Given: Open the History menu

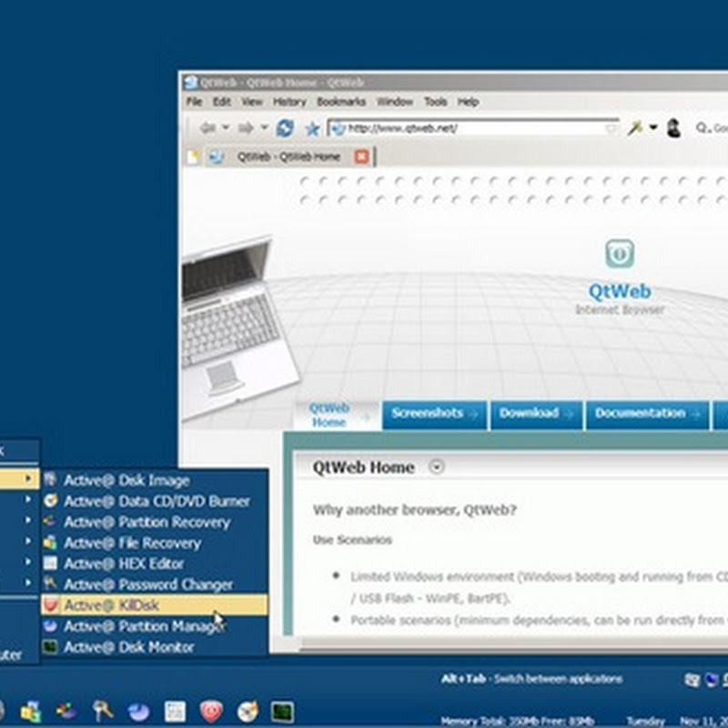Looking at the screenshot, I should 289,102.
